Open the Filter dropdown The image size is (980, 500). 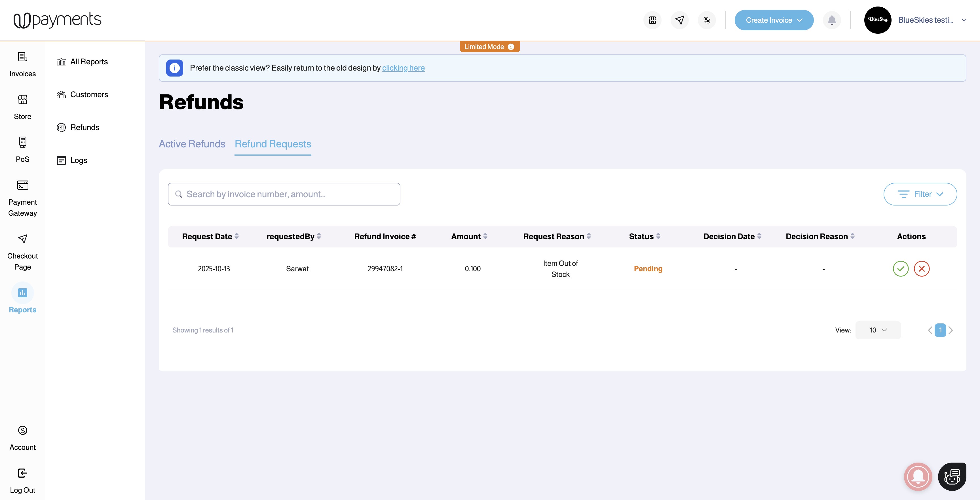[920, 194]
